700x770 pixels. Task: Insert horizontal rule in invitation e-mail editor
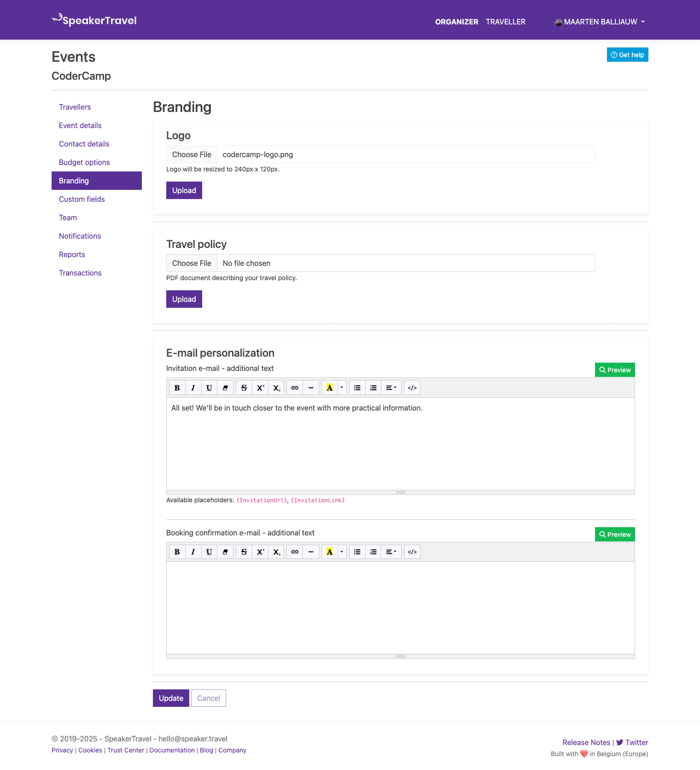311,388
